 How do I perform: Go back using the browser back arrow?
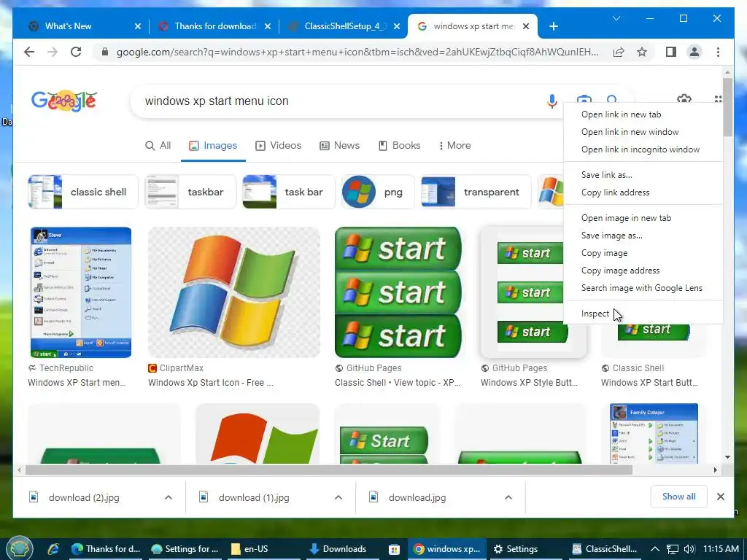click(29, 52)
